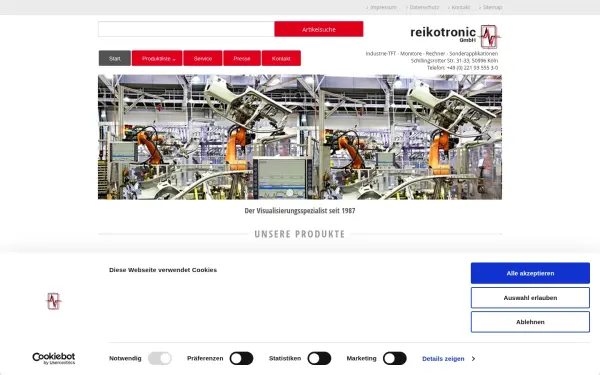Enable the Statistiken cookie switch
The image size is (600, 375).
(319, 359)
